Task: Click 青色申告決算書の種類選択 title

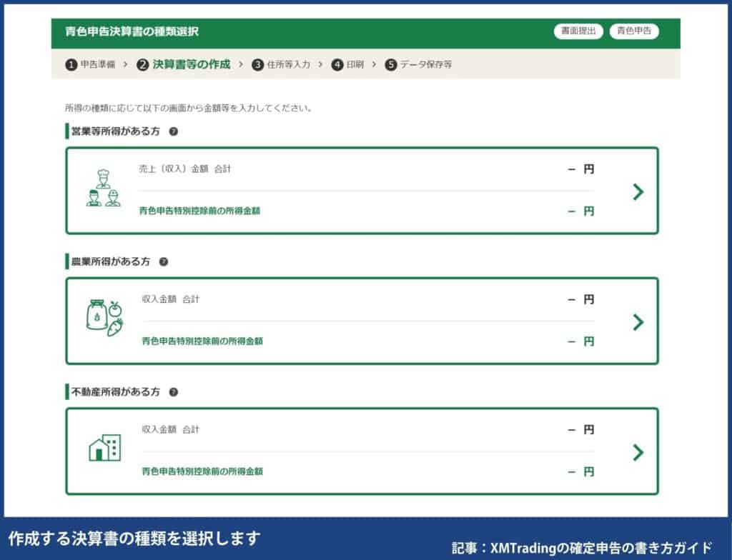Action: point(132,31)
